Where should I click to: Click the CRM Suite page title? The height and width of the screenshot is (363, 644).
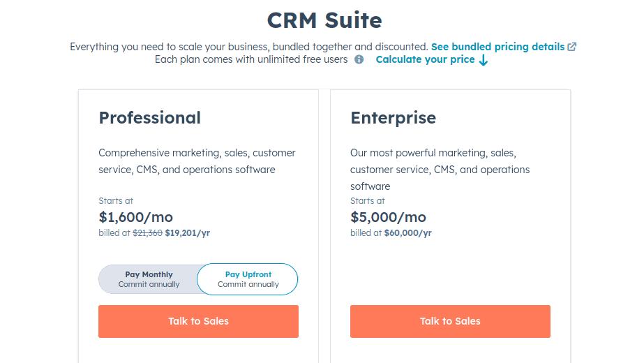click(324, 20)
